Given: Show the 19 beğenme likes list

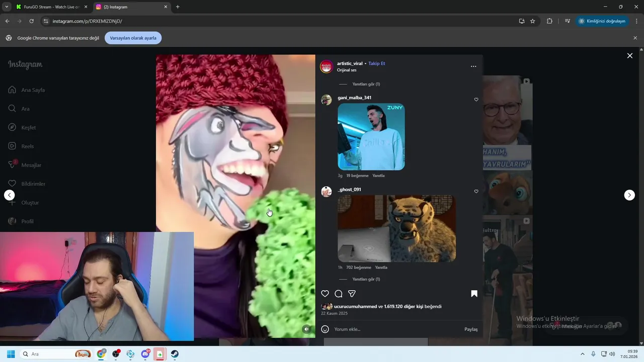Looking at the screenshot, I should [x=357, y=175].
